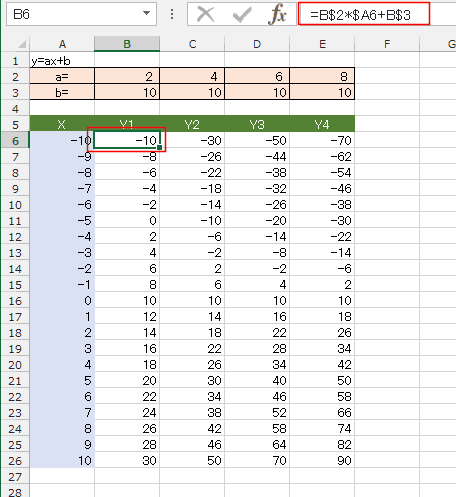456x497 pixels.
Task: Click cell A1 containing y=ax+b
Action: [x=62, y=61]
